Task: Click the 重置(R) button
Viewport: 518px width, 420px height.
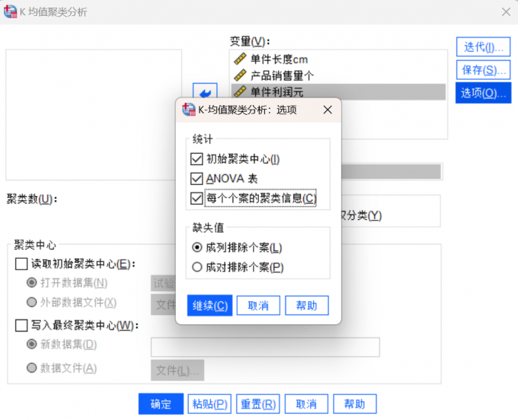Action: click(x=258, y=404)
